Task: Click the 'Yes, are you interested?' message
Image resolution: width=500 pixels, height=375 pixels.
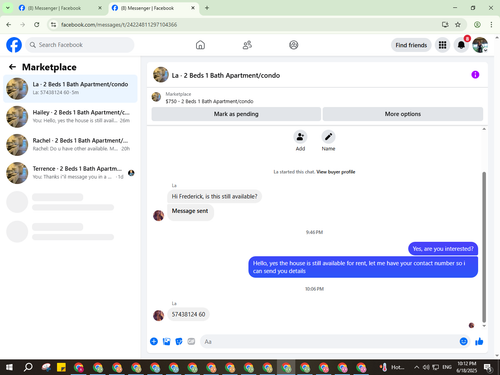Action: (443, 249)
